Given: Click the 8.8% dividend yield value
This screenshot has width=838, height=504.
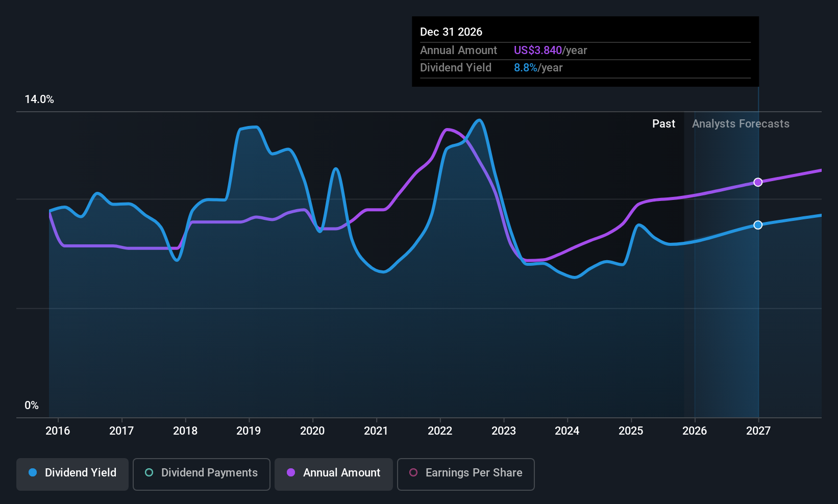Looking at the screenshot, I should coord(526,68).
